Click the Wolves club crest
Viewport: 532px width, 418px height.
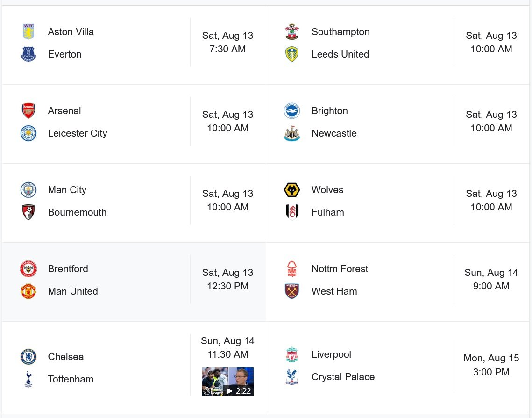[x=292, y=190]
